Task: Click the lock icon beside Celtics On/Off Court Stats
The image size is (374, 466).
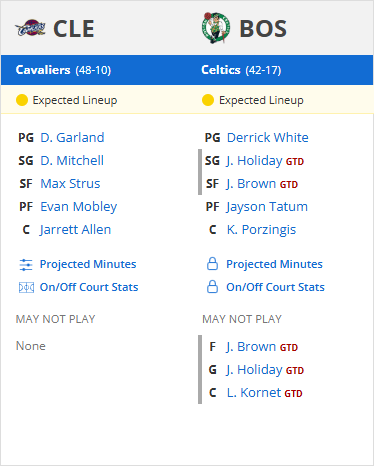Action: coord(212,287)
